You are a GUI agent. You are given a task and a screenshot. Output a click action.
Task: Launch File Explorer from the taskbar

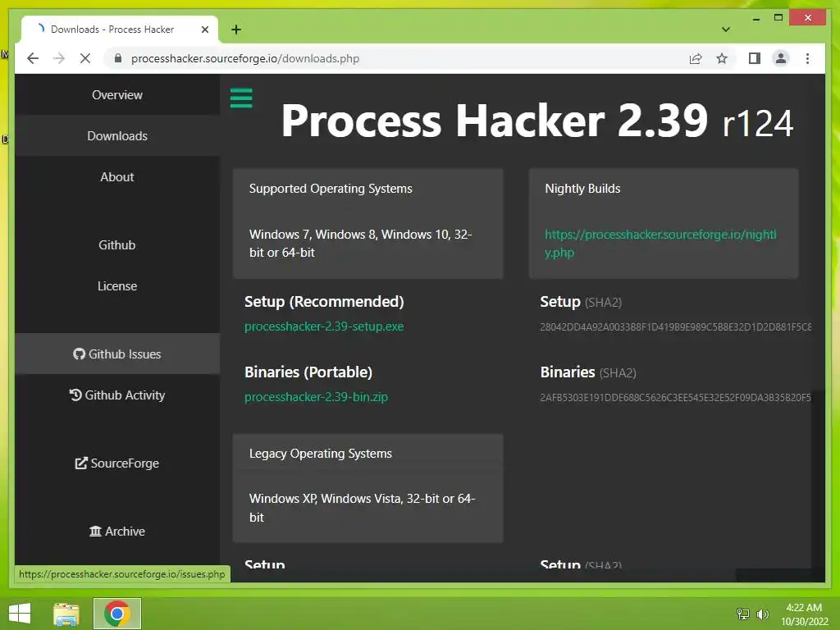(x=66, y=614)
